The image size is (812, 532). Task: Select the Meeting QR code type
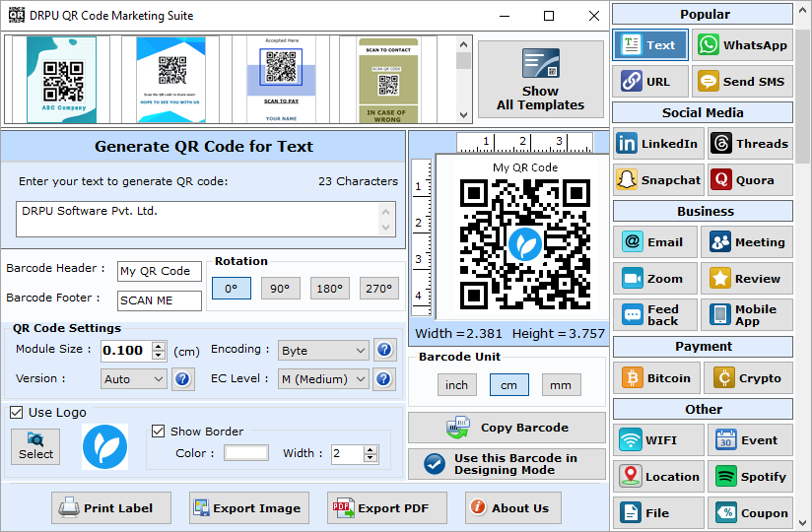747,241
